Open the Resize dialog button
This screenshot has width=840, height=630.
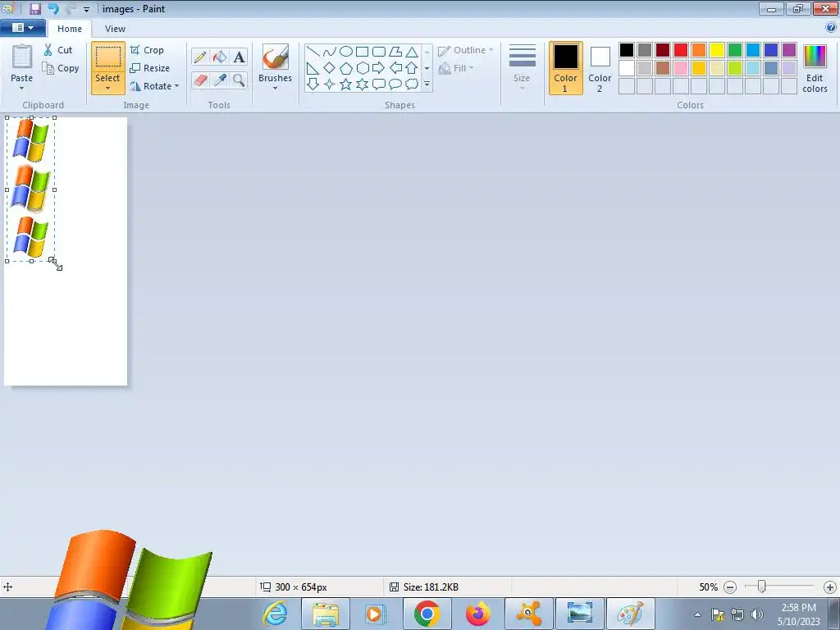click(150, 68)
